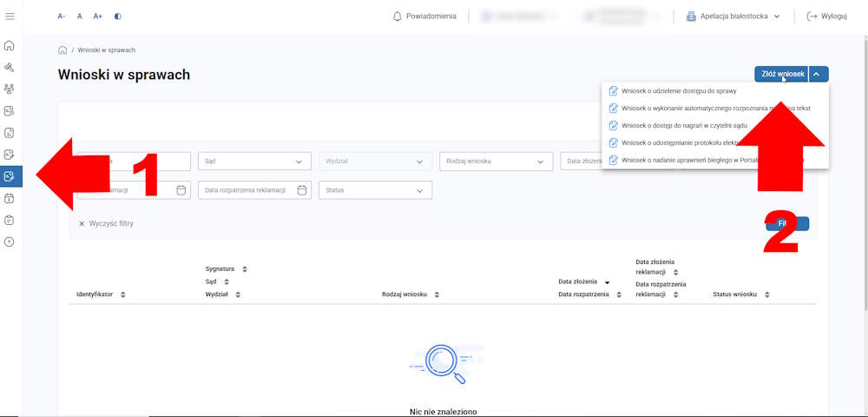The image size is (868, 417).
Task: Open calendar picker for Data rozpatrzenia reklamacji
Action: (302, 190)
